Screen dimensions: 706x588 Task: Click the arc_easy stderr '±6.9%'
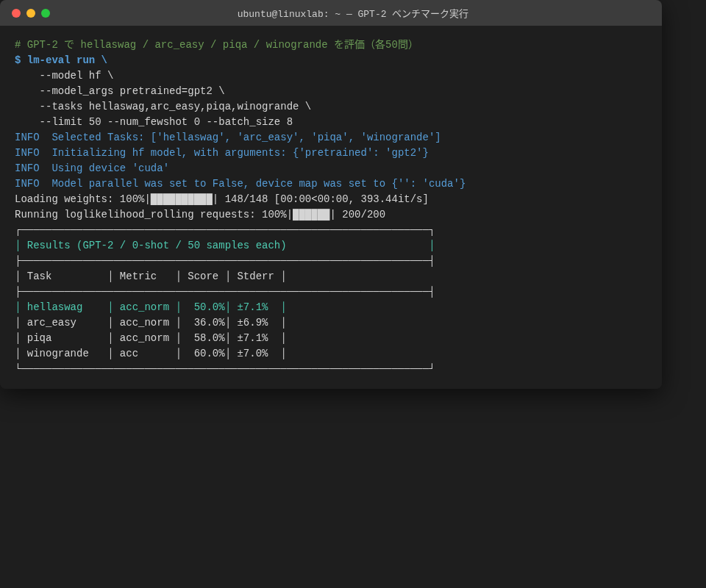coord(252,323)
